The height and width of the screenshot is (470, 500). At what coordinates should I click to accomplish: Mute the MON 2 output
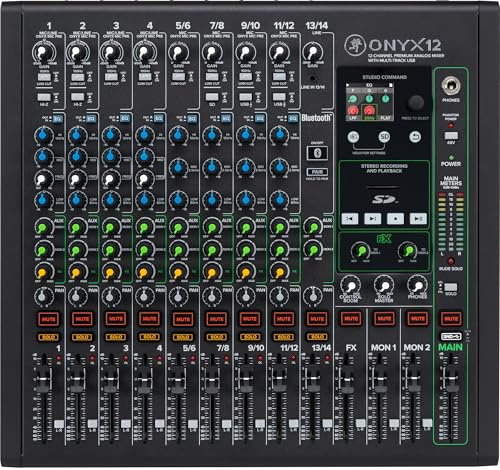(418, 319)
